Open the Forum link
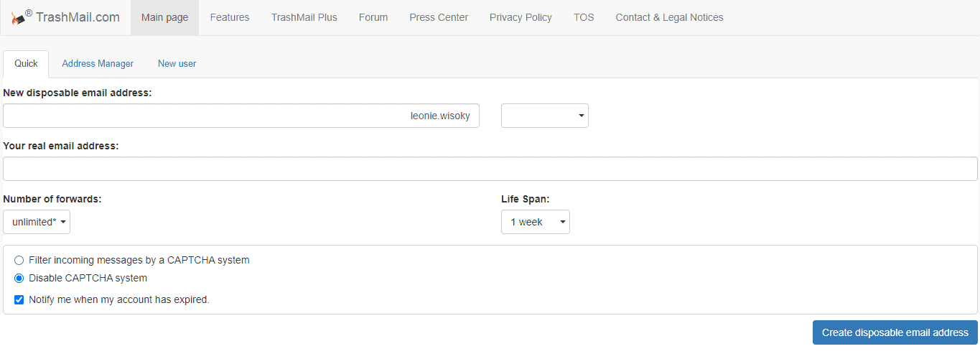This screenshot has height=359, width=980. click(x=373, y=17)
